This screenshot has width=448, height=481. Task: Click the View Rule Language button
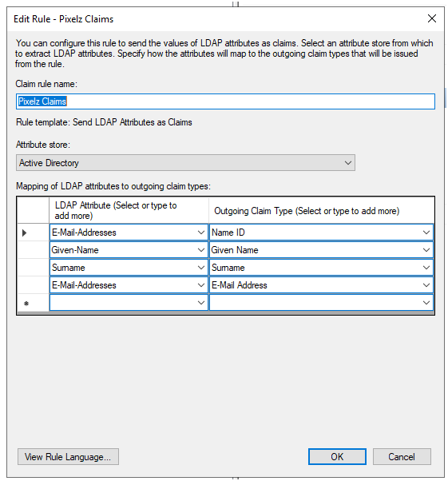68,457
